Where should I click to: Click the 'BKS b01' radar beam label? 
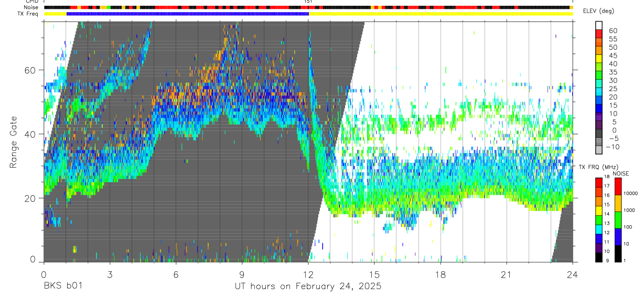coord(62,286)
